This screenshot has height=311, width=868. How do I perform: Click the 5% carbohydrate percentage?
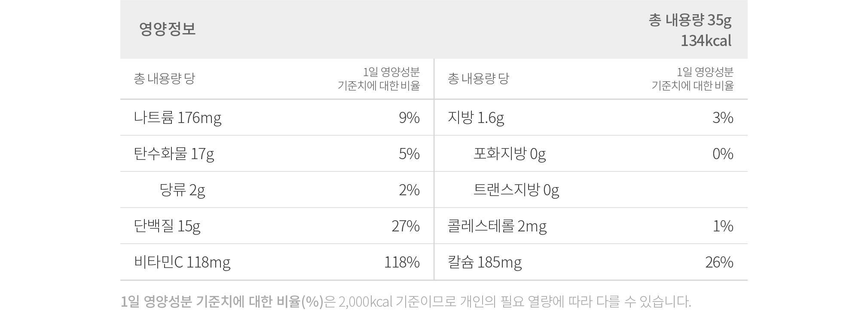pos(409,154)
